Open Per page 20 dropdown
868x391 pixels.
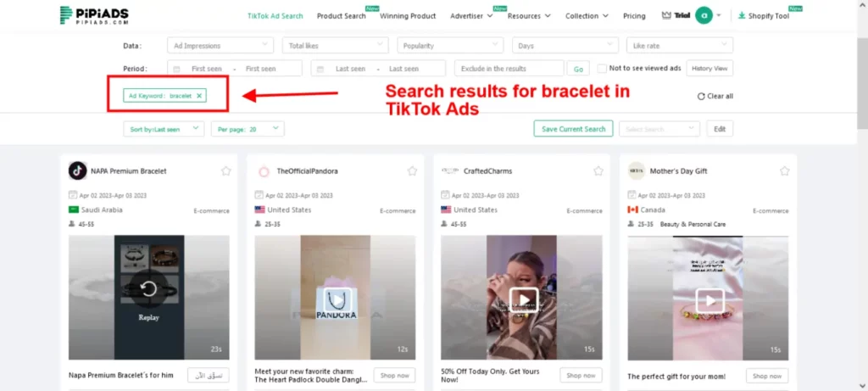point(248,129)
